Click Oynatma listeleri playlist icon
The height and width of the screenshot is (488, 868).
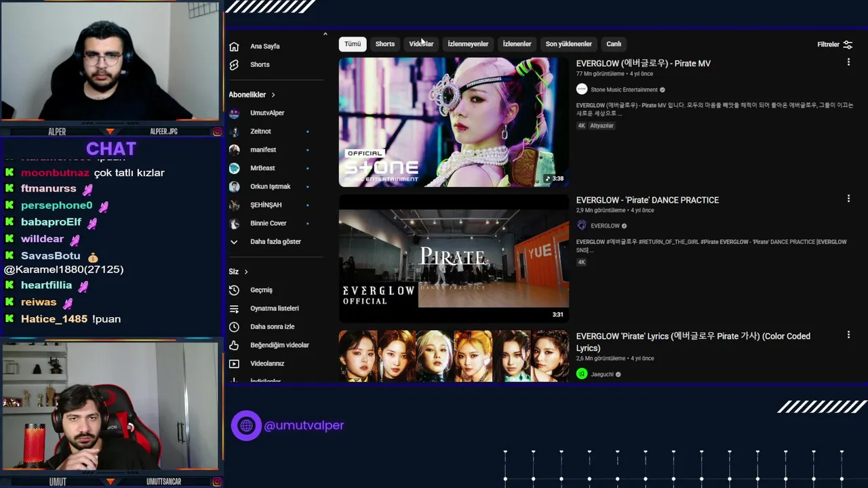coord(234,308)
